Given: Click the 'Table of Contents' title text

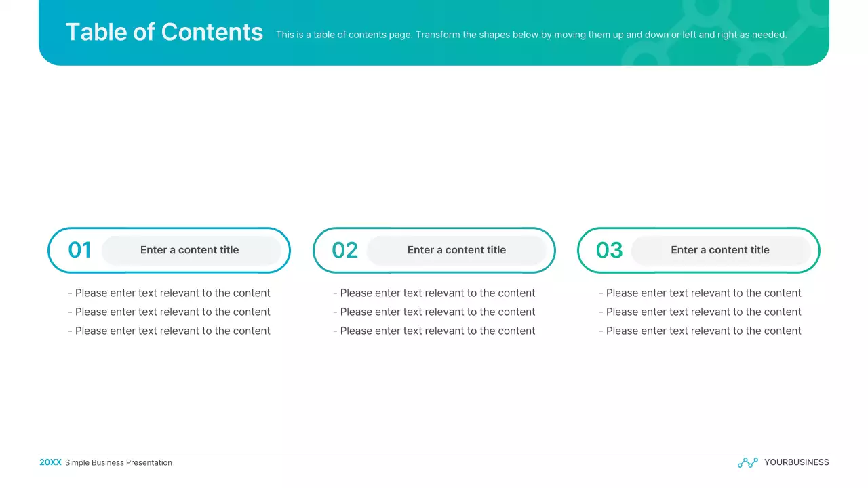Looking at the screenshot, I should tap(164, 32).
